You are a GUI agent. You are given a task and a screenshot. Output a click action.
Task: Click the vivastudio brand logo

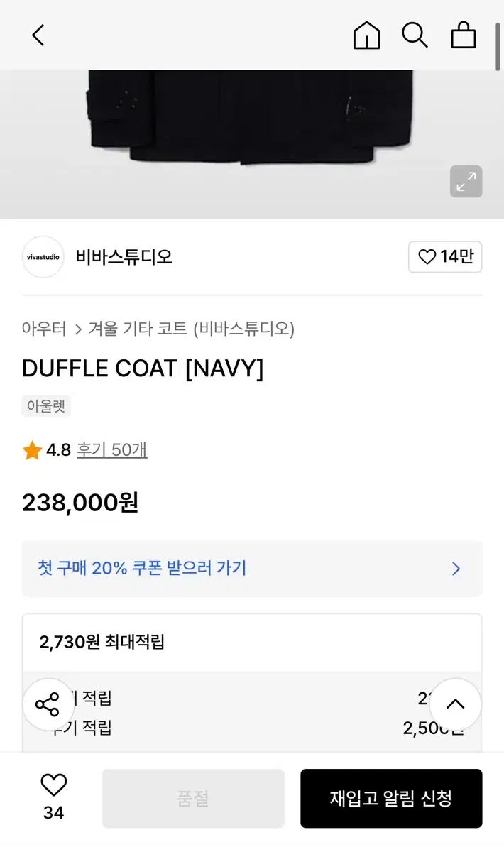point(43,257)
